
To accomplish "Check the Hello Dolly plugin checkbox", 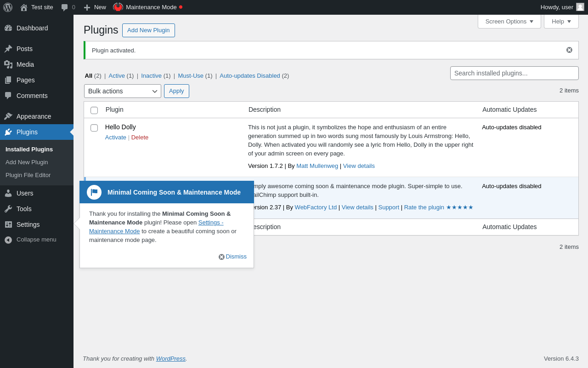I will coord(94,128).
